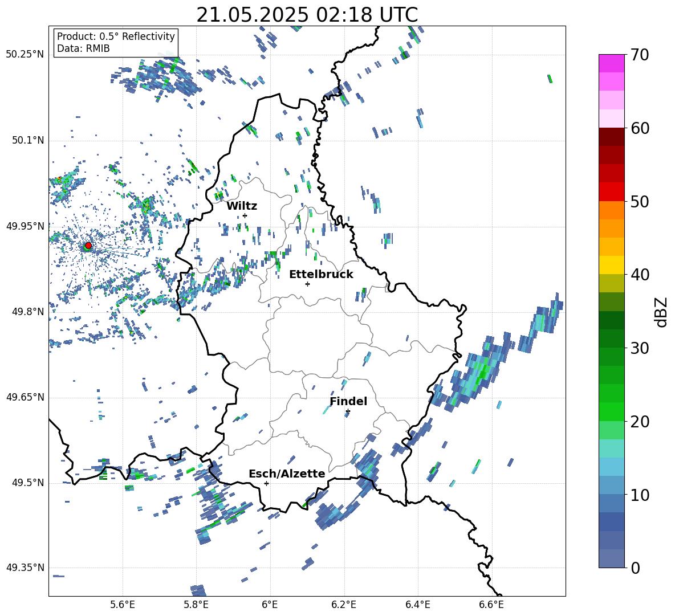Screen dimensions: 675x616
Task: Click the Wiltz station cross marker
Action: pyautogui.click(x=245, y=215)
